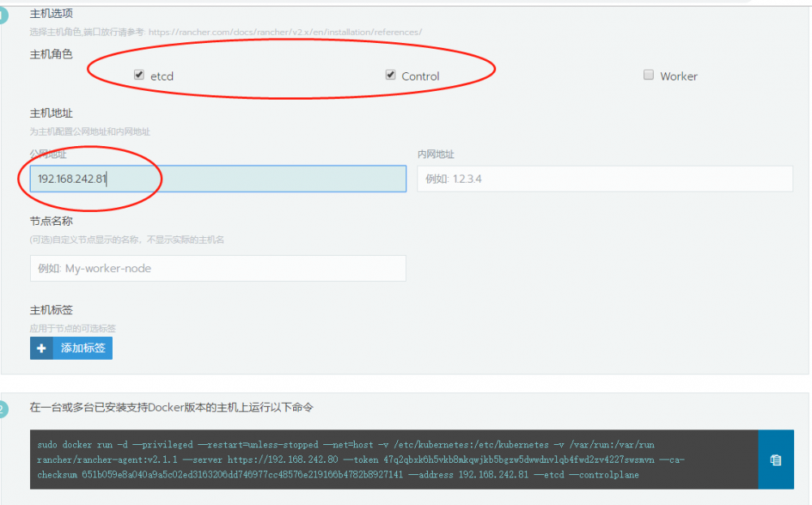Select the docker run command text
The image size is (812, 505).
coord(365,460)
